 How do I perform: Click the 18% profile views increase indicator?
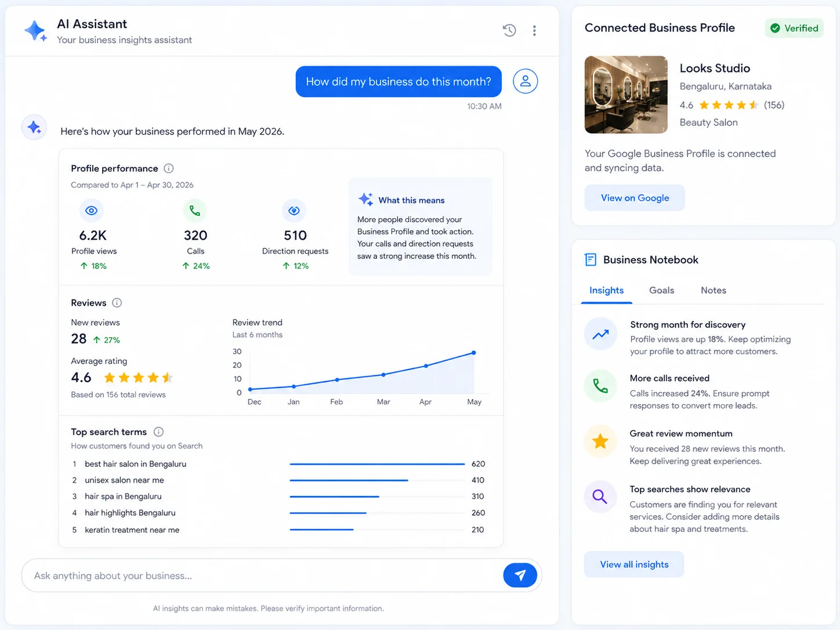tap(93, 266)
